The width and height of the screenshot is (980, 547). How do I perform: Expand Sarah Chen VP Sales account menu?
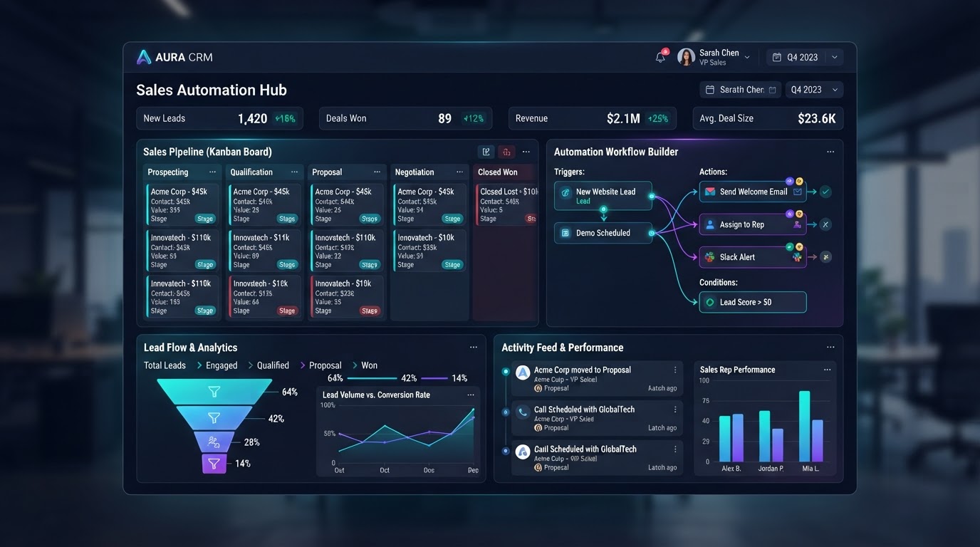(747, 57)
